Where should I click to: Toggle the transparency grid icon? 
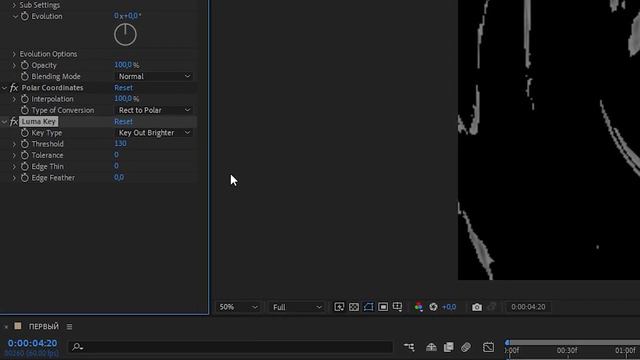point(354,307)
